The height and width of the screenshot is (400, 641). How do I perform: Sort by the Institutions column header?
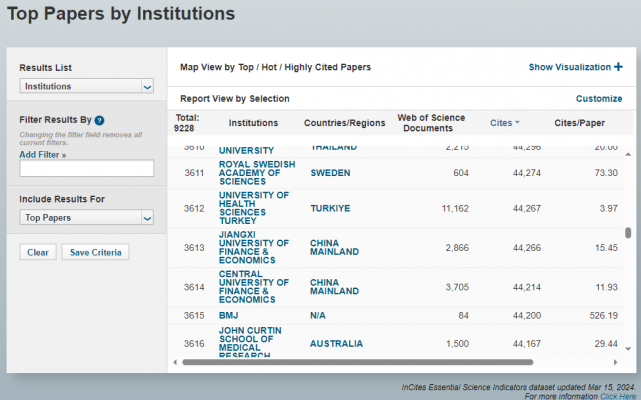pyautogui.click(x=253, y=123)
